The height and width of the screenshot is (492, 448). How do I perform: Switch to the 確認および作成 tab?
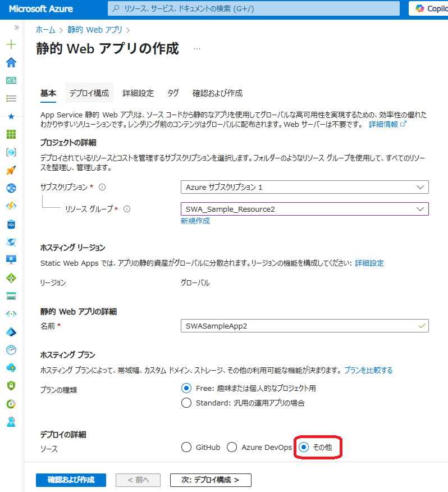point(217,93)
